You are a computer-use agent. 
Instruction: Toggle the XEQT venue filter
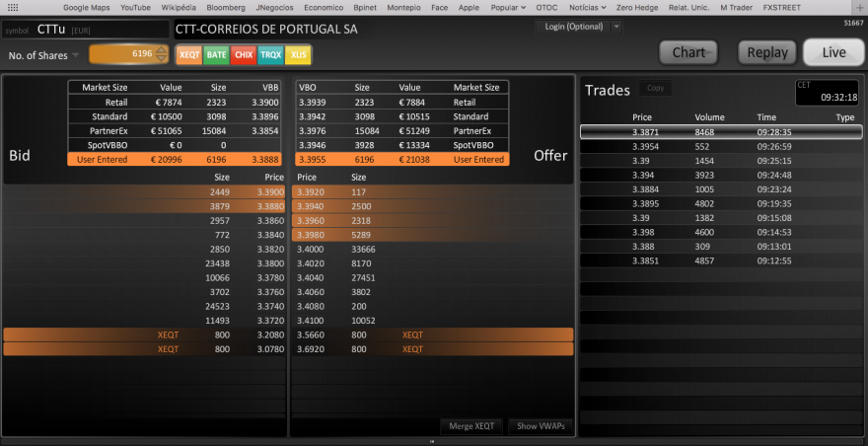tap(189, 55)
